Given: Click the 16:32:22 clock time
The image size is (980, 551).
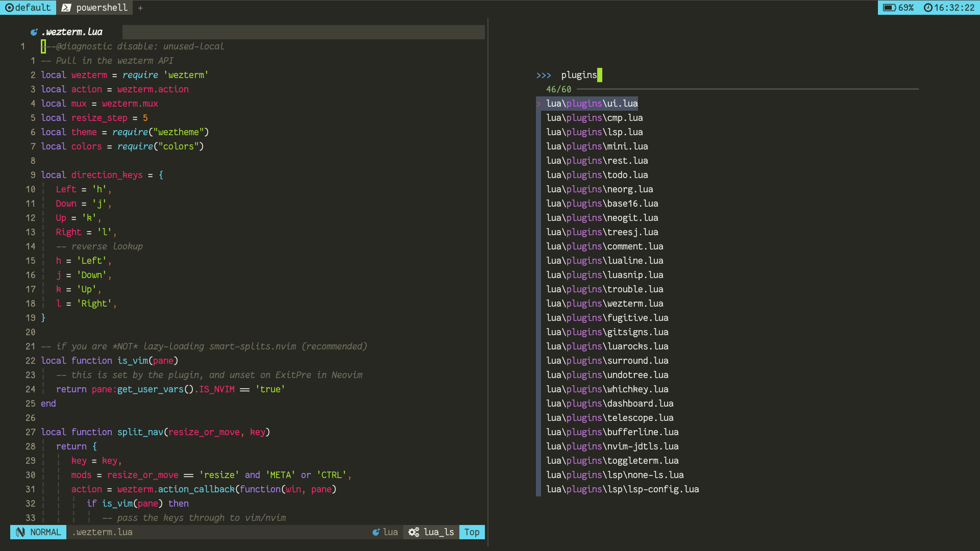Looking at the screenshot, I should 954,8.
